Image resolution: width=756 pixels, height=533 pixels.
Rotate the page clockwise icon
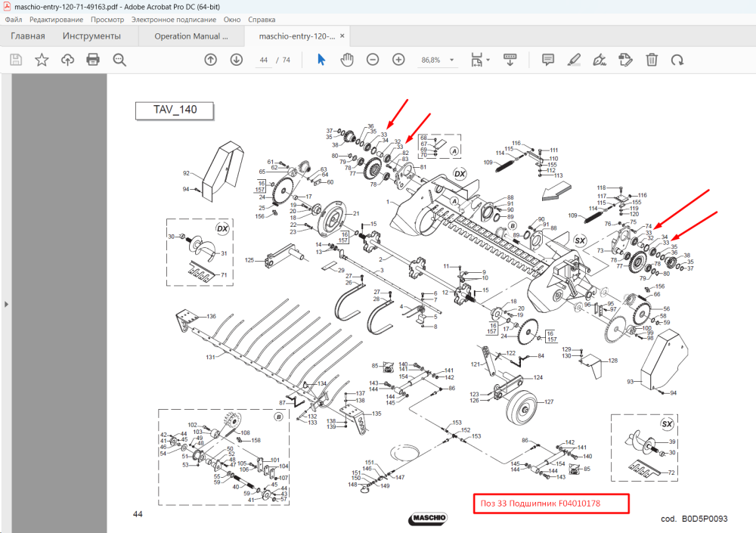677,60
